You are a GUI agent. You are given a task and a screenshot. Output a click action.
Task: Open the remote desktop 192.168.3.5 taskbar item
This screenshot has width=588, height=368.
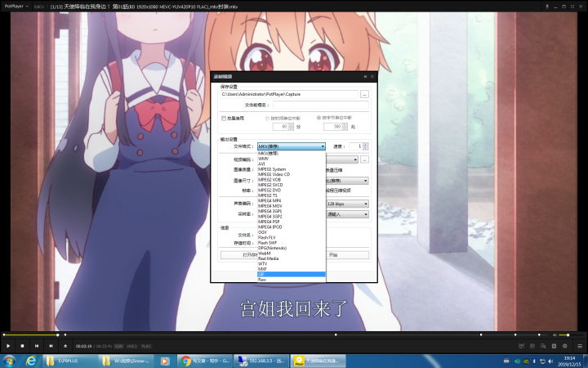click(261, 361)
